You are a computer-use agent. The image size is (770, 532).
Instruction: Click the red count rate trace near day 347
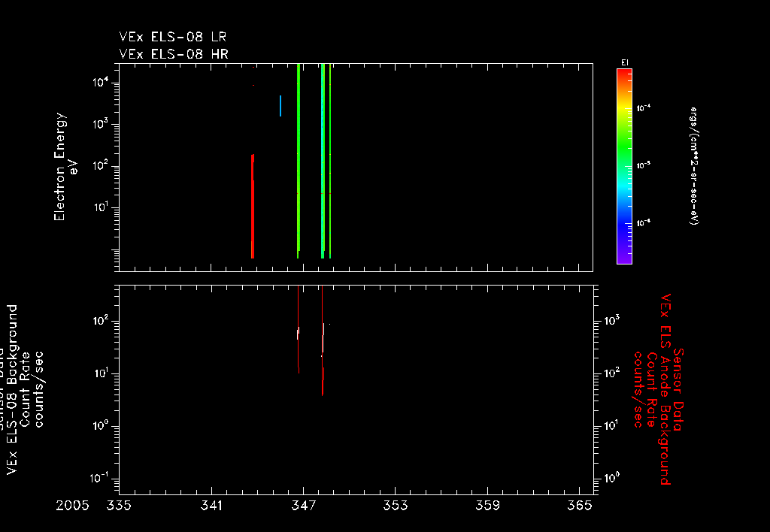(298, 330)
